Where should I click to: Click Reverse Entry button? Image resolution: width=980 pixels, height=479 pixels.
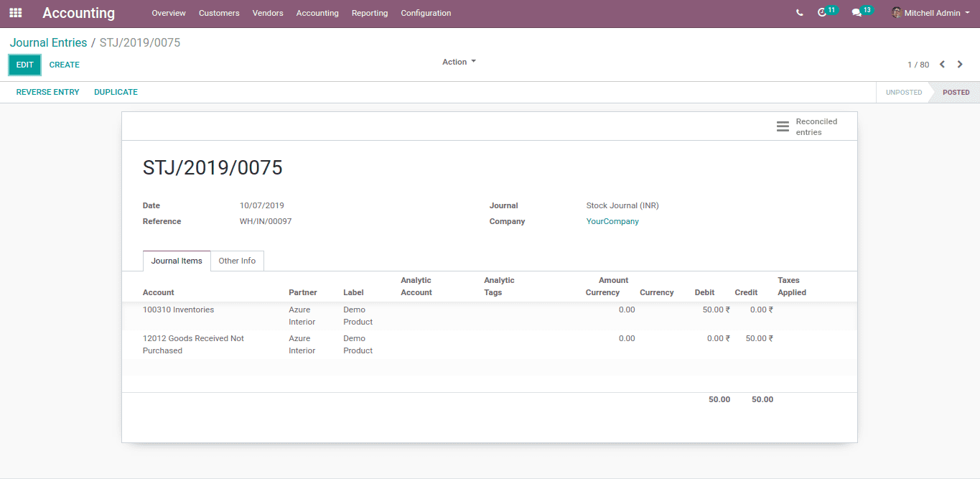(48, 92)
